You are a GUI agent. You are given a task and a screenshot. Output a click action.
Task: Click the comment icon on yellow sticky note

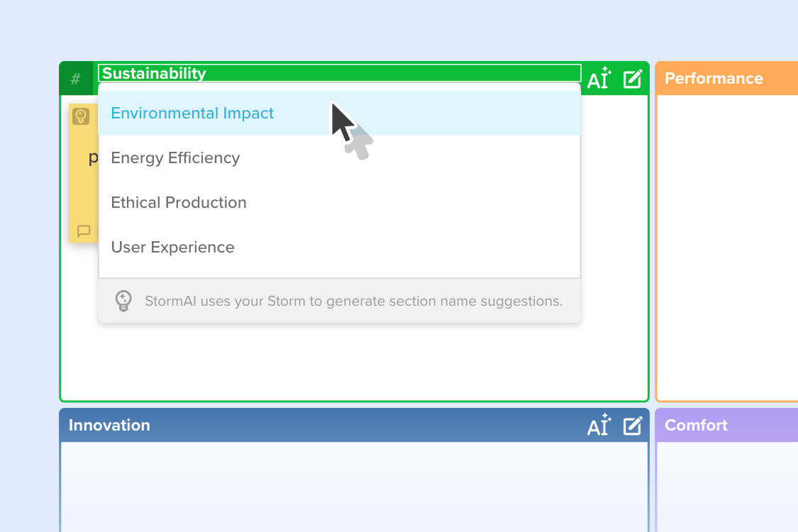pyautogui.click(x=84, y=231)
